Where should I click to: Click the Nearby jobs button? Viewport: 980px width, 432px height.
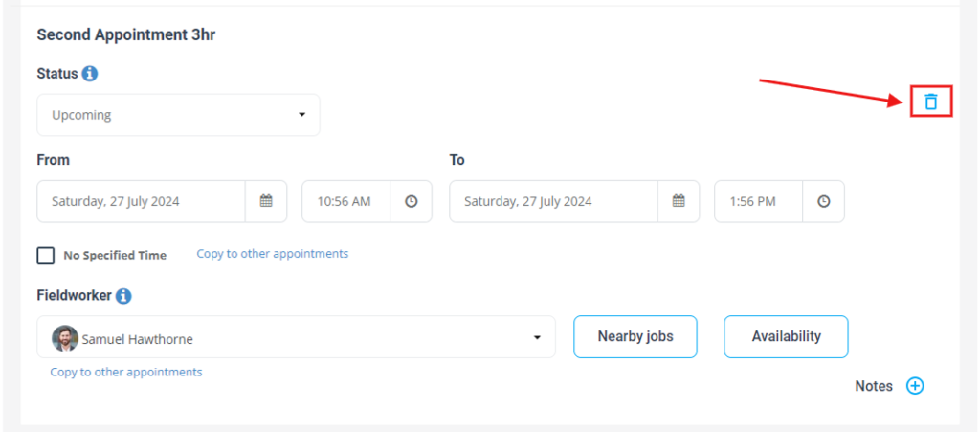(635, 337)
